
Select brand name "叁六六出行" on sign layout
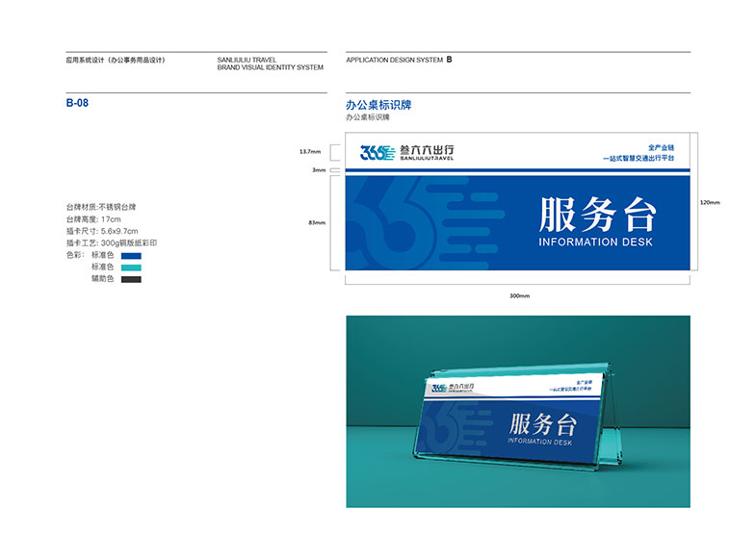pyautogui.click(x=427, y=150)
